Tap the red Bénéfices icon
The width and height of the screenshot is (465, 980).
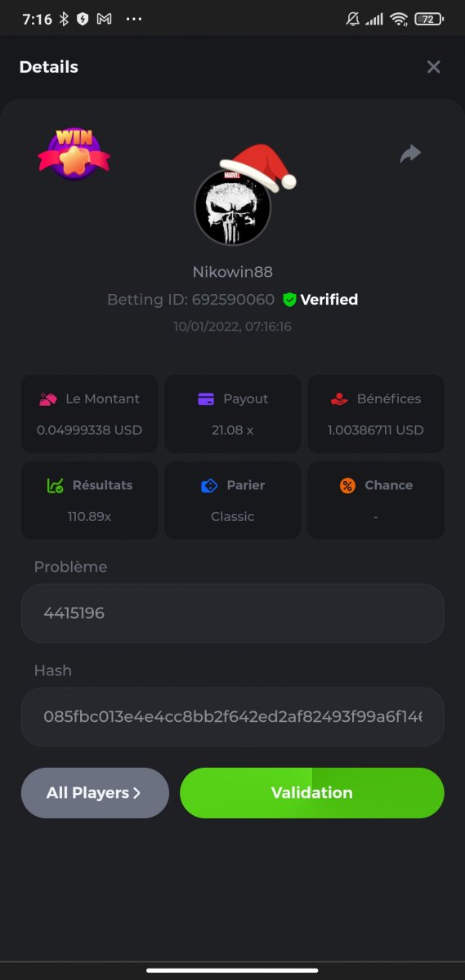tap(339, 399)
